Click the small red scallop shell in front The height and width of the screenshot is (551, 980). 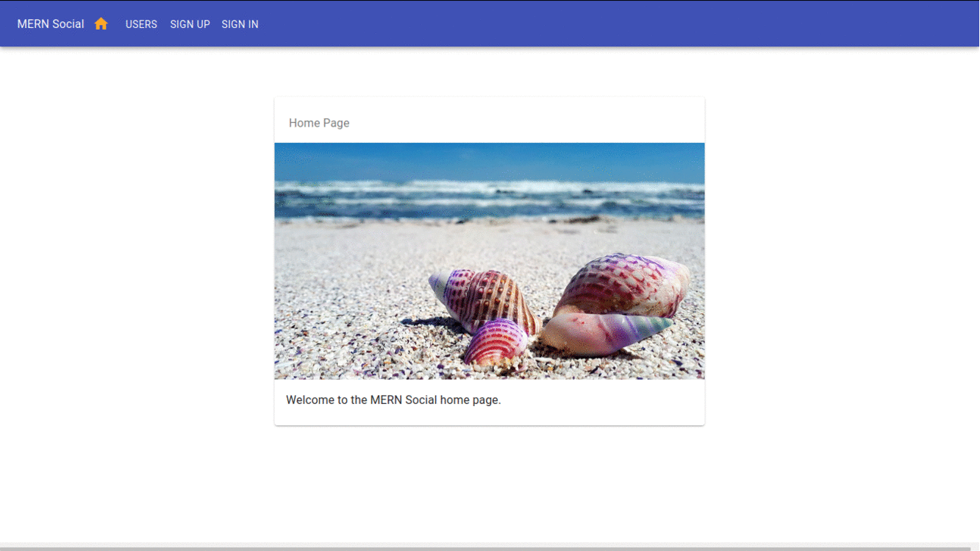click(x=496, y=342)
